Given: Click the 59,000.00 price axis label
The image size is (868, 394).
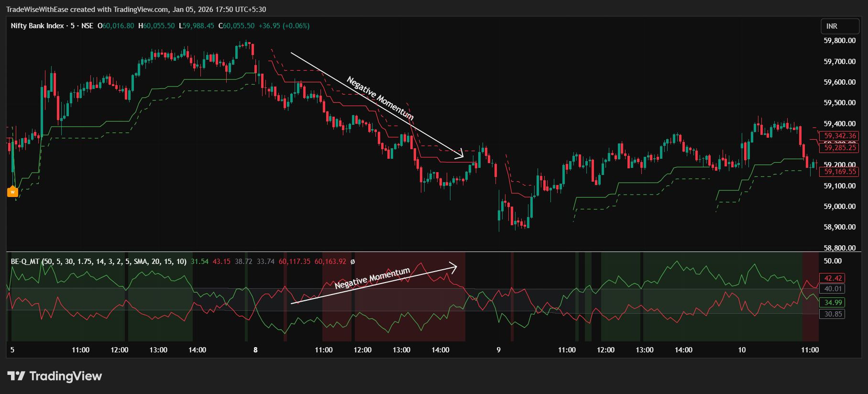Looking at the screenshot, I should [840, 207].
